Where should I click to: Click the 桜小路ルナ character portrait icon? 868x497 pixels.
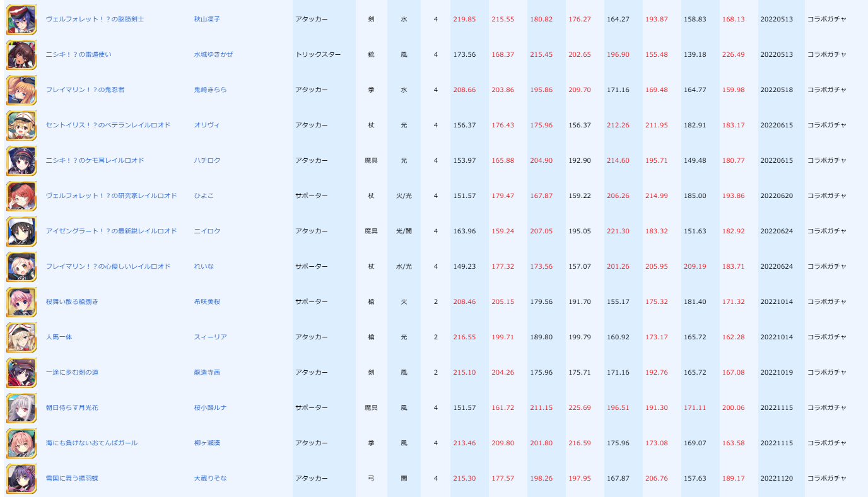(x=21, y=408)
